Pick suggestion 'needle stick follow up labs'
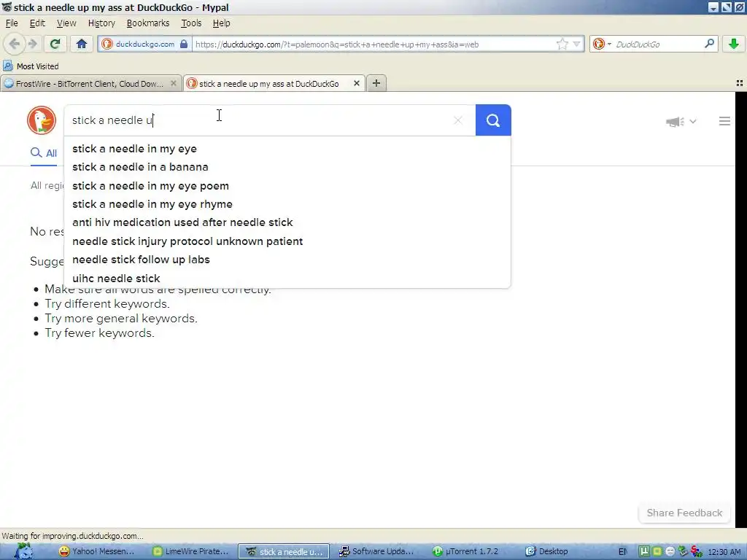This screenshot has width=747, height=560. 287,260
